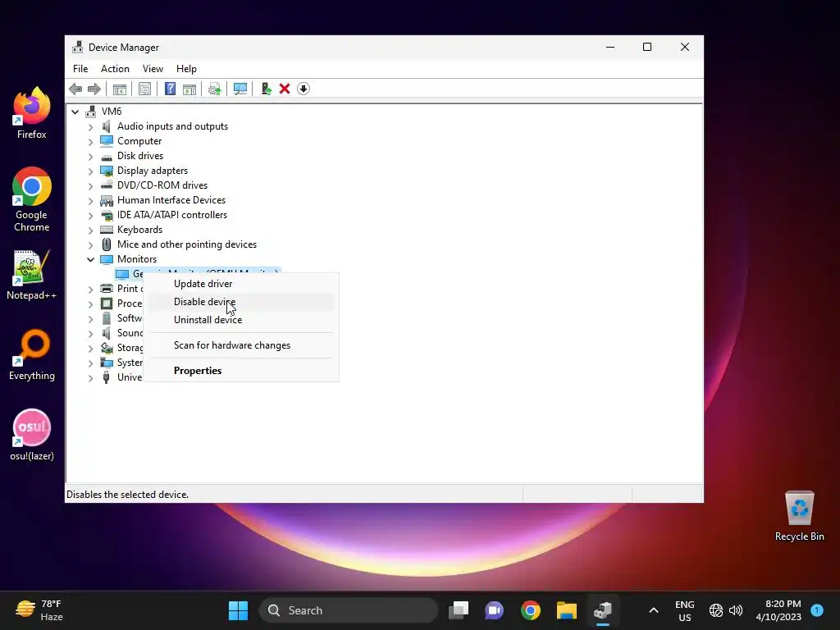Click the Enable device toolbar icon
Viewport: 840px width, 630px height.
point(266,89)
